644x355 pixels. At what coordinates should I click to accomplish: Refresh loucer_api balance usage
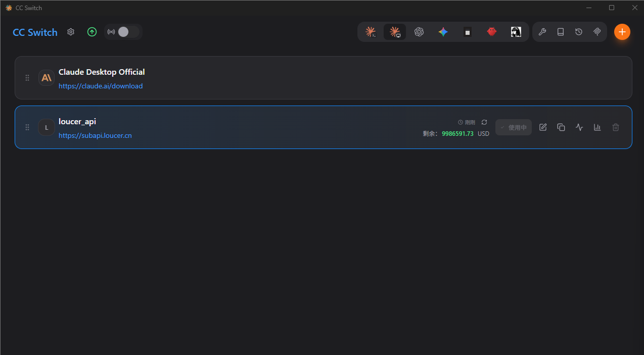click(484, 122)
